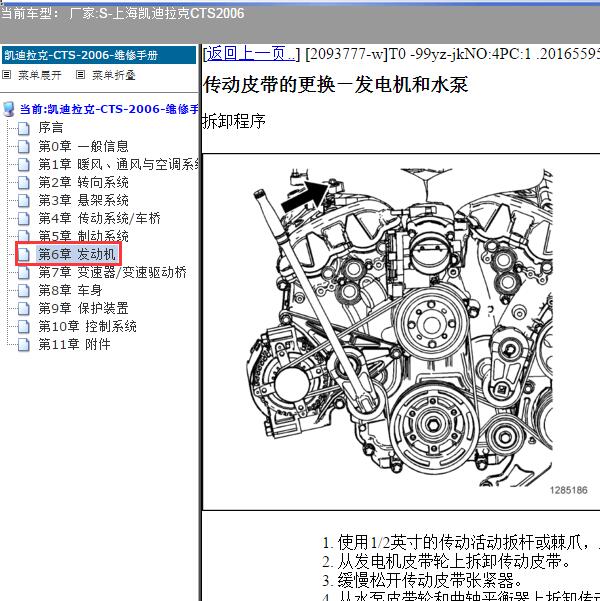
Task: Click the root node computer icon
Action: point(8,109)
